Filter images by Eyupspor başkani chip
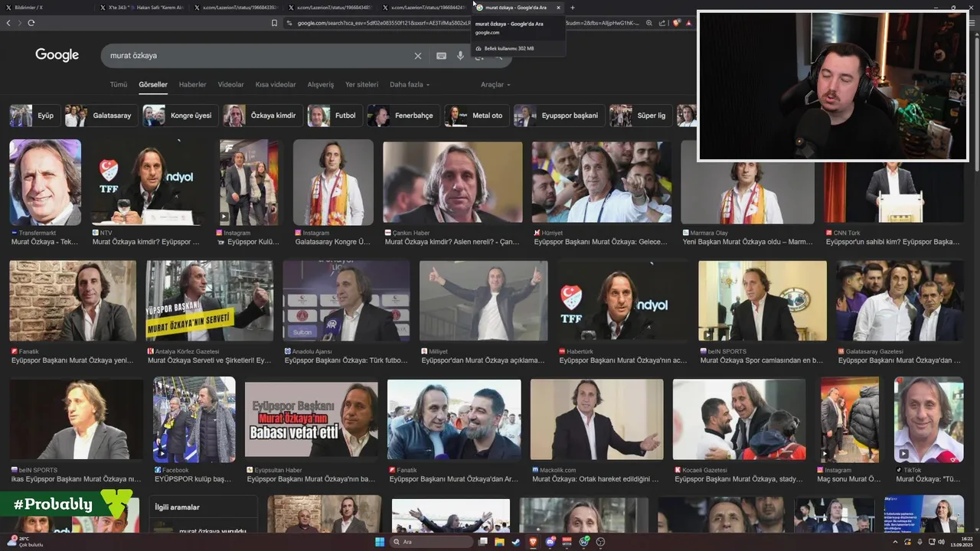980x551 pixels. click(x=558, y=116)
